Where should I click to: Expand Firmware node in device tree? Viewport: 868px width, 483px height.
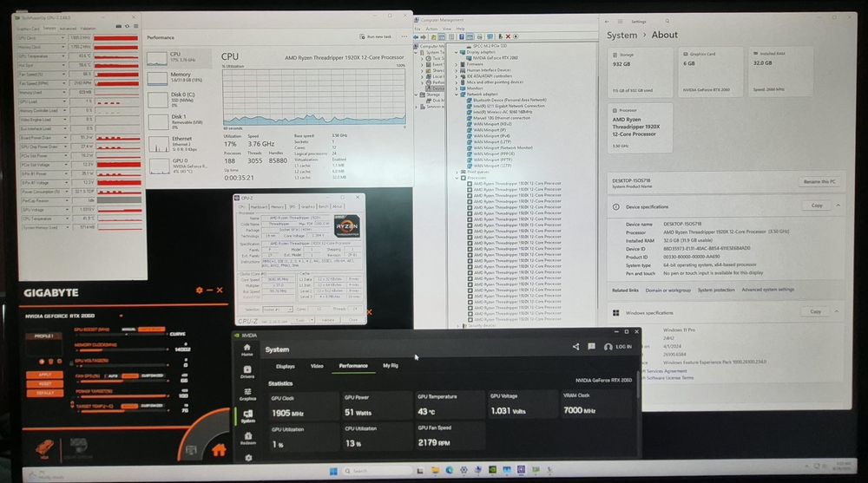457,64
